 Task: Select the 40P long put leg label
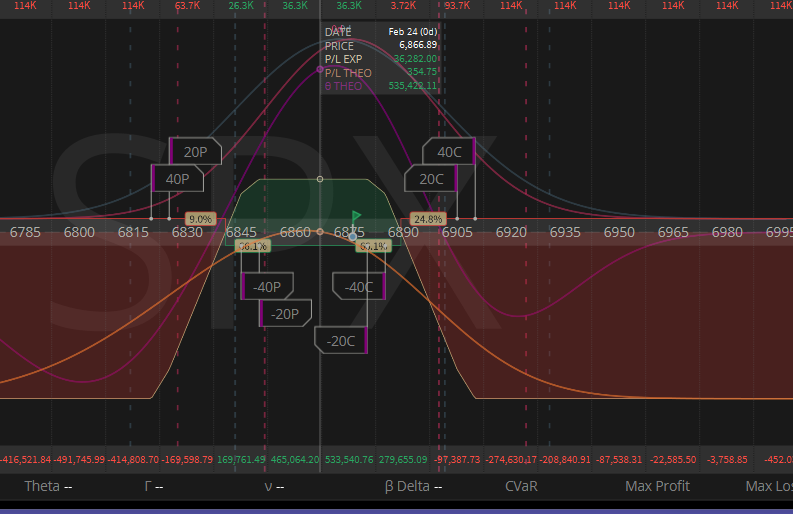178,179
